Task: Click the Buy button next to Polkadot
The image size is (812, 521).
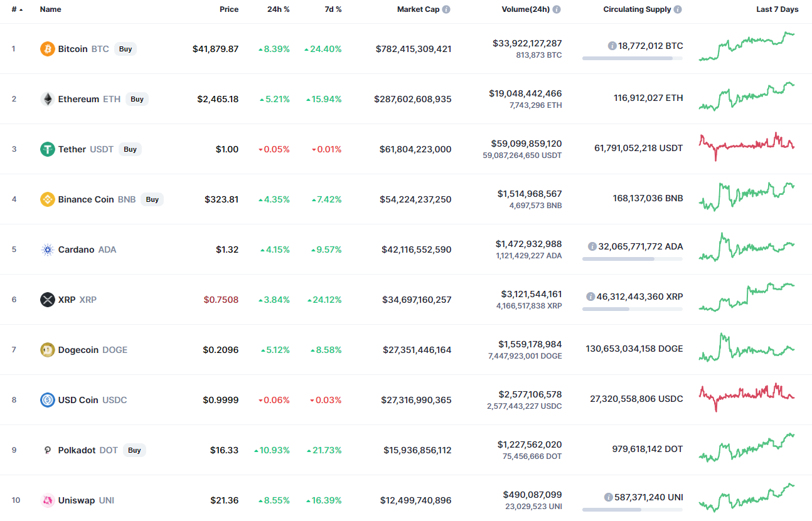Action: [x=134, y=450]
